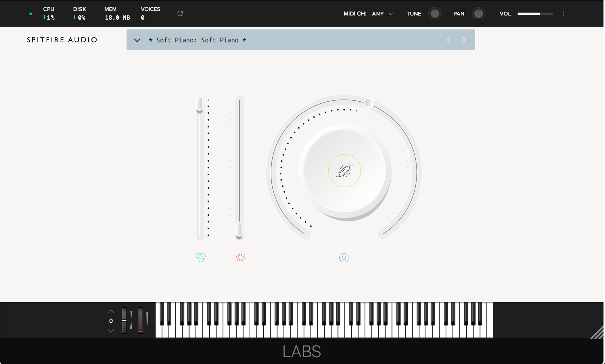Click the pitch bend wheel
Image resolution: width=605 pixels, height=364 pixels.
(x=124, y=320)
